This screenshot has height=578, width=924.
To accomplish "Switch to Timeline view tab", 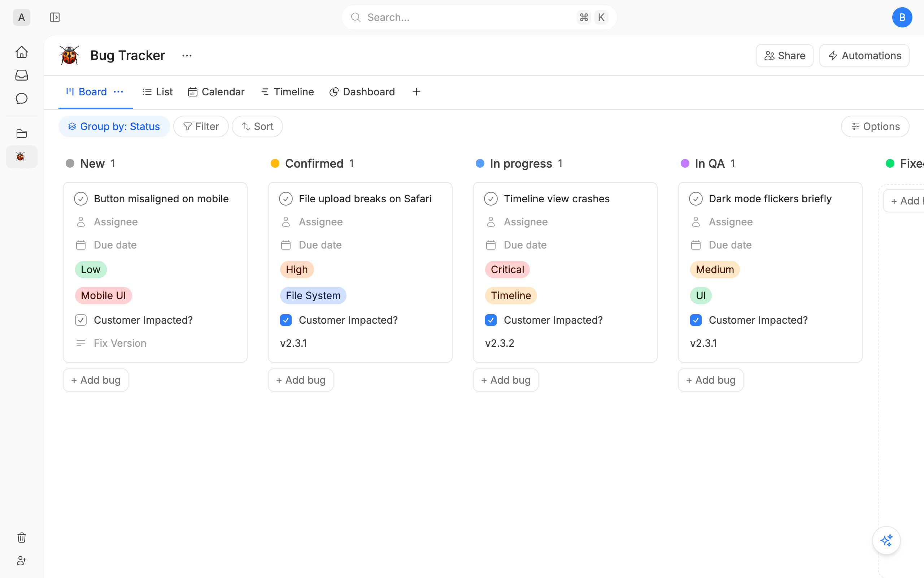I will [x=287, y=92].
